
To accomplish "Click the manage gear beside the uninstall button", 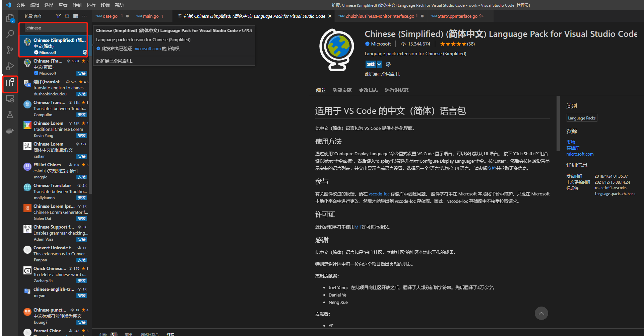I will coord(388,64).
